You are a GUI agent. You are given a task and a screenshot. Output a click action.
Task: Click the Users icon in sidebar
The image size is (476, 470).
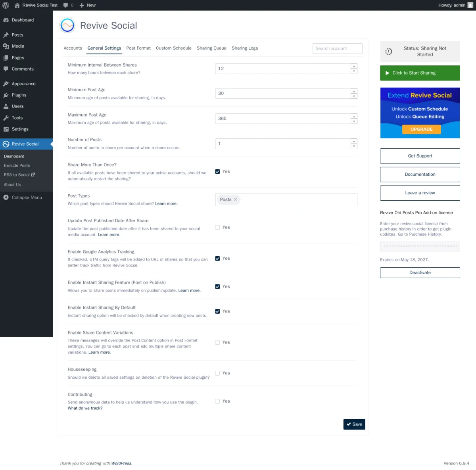(x=6, y=106)
